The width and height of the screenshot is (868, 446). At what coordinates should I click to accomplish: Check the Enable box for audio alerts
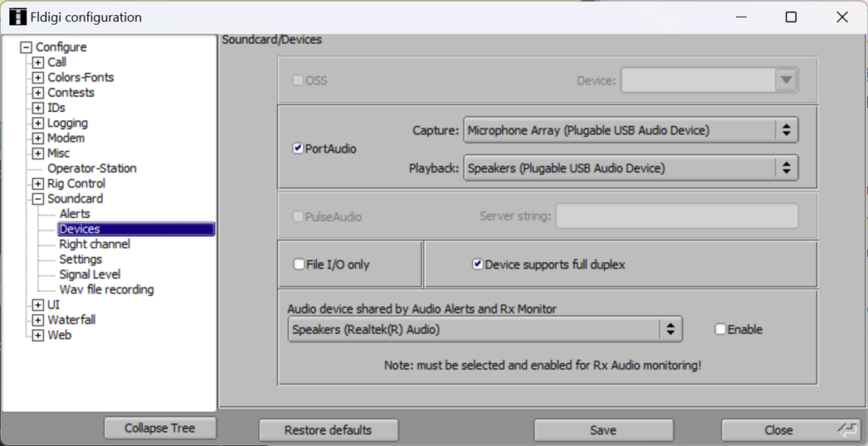coord(721,330)
